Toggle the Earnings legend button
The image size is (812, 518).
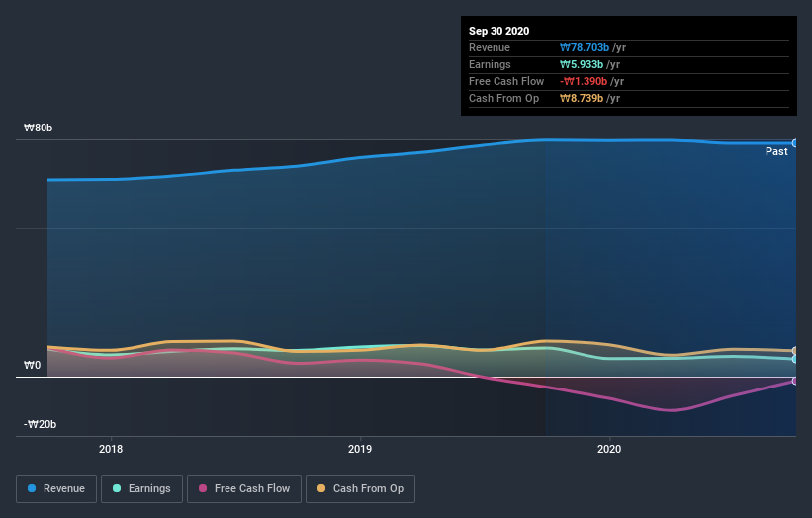(141, 489)
